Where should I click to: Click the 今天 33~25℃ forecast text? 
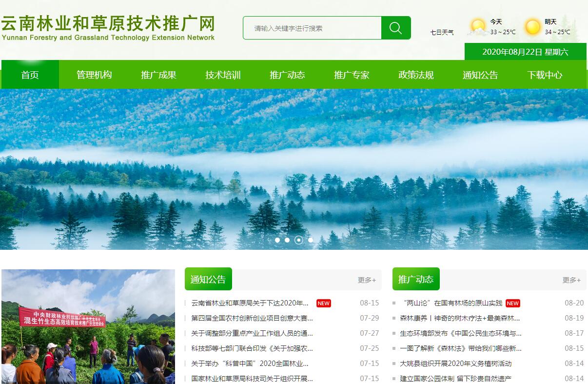503,27
